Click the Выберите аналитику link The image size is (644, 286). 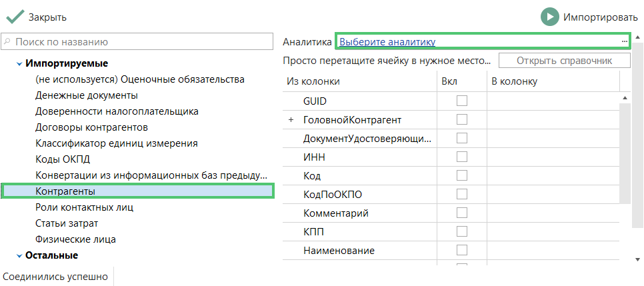click(387, 41)
